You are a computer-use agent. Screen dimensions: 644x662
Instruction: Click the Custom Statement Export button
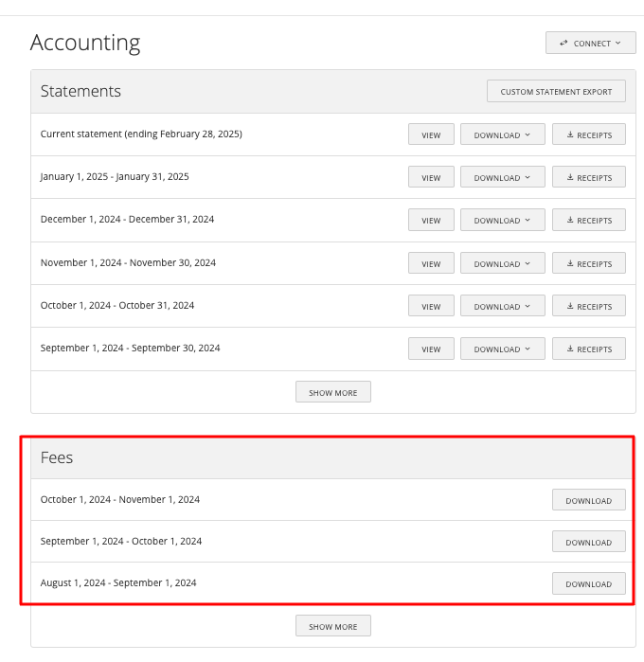pos(556,92)
